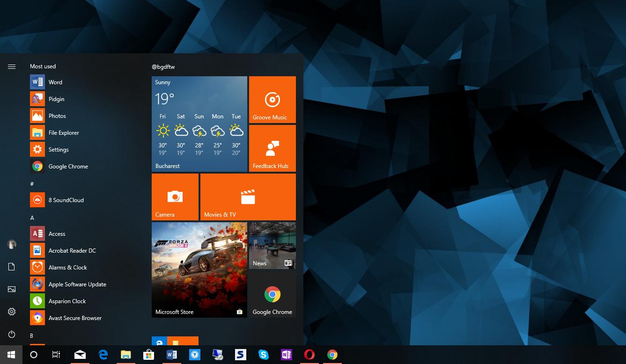Launch Word from the Most used list
This screenshot has width=626, height=364.
[x=84, y=82]
